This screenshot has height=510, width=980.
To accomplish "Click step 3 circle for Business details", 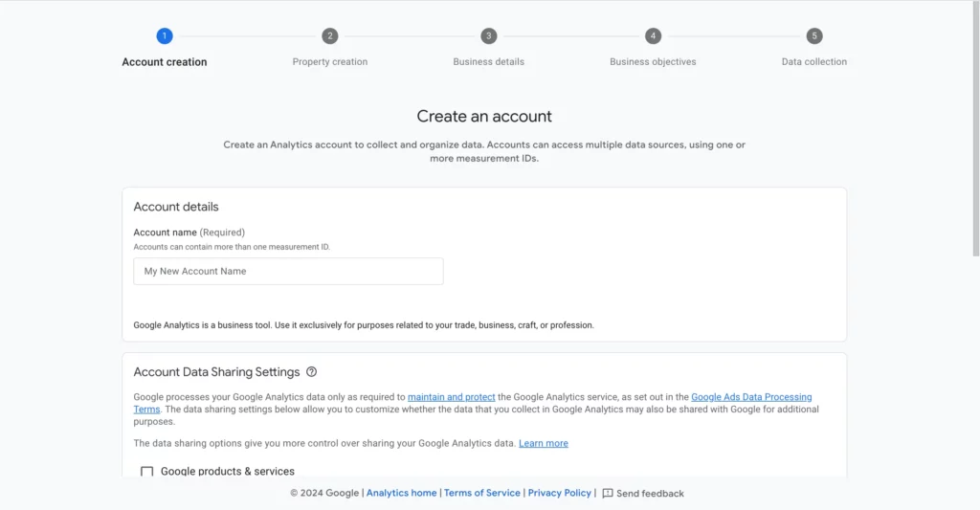I will (x=489, y=36).
